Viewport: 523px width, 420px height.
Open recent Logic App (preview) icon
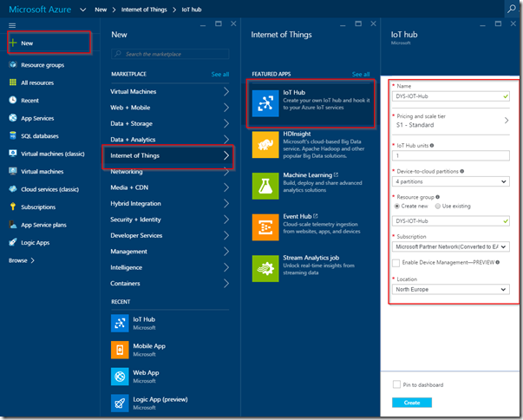click(x=120, y=404)
